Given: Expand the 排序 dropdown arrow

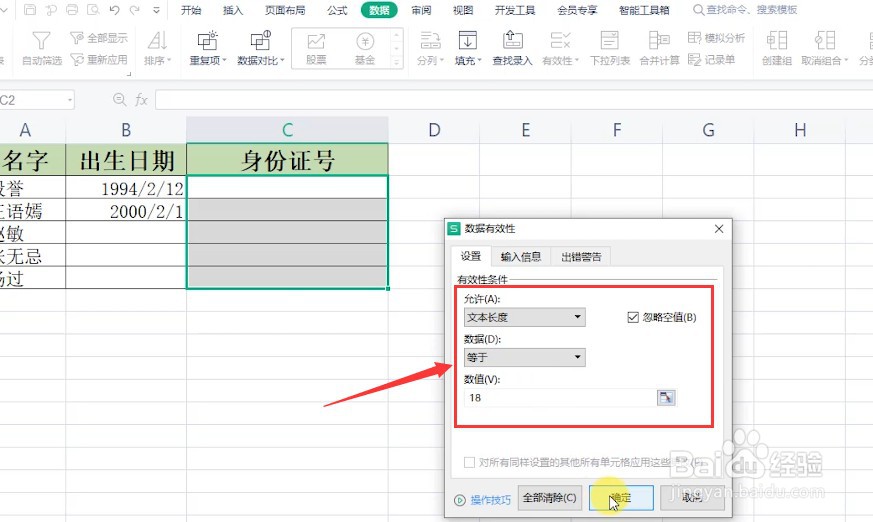Looking at the screenshot, I should click(169, 61).
